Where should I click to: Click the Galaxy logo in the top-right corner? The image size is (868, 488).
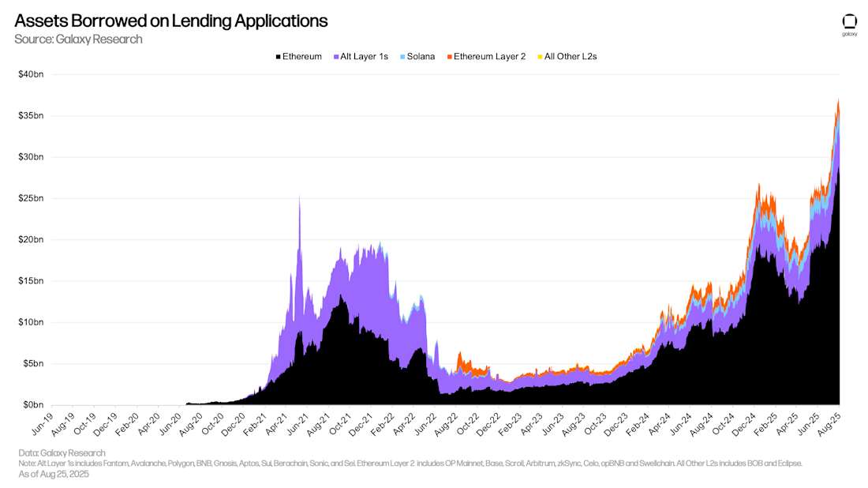(850, 22)
